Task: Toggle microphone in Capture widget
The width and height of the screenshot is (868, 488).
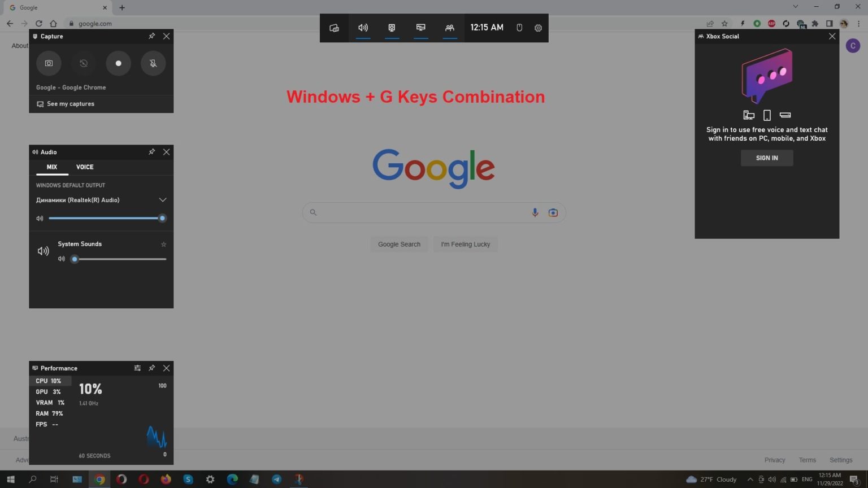Action: pos(153,63)
